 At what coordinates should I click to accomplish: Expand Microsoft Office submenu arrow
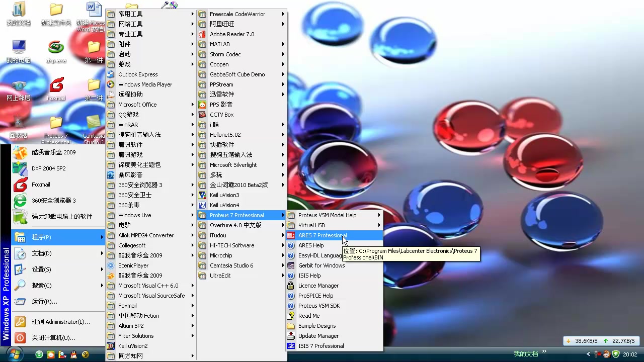[192, 105]
